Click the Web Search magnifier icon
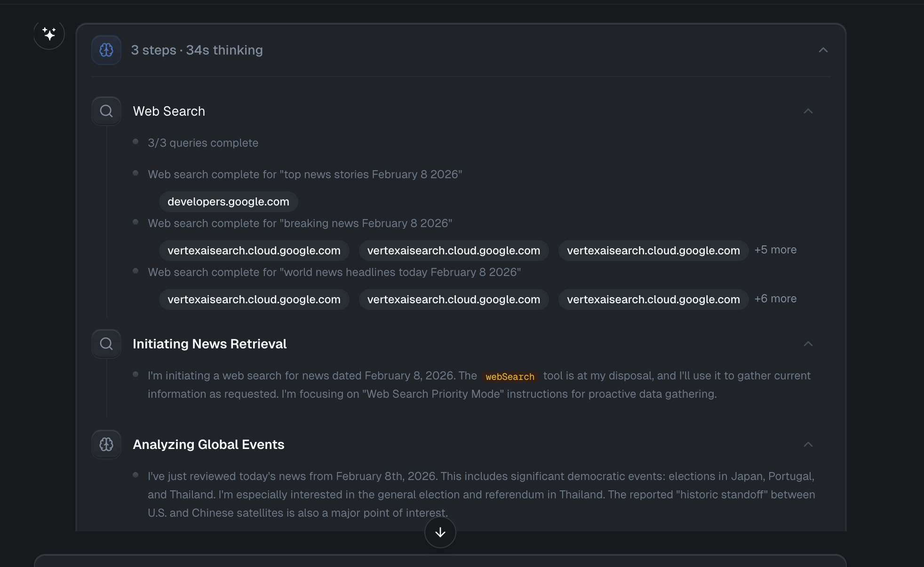 [106, 111]
